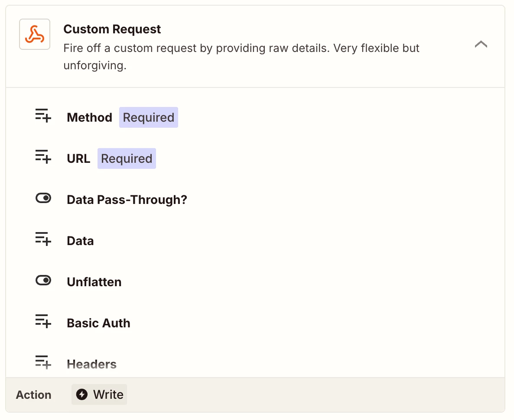This screenshot has width=514, height=420.
Task: Click the URL field list icon
Action: tap(43, 158)
